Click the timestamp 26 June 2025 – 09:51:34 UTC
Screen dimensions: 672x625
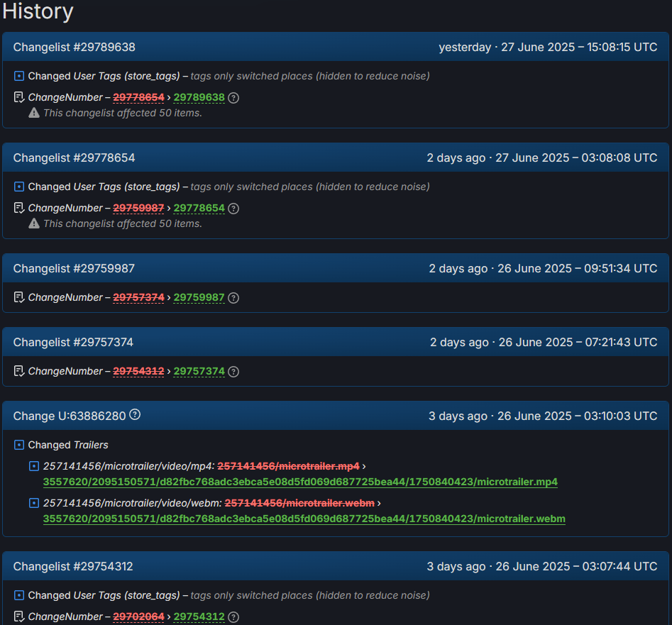coord(578,269)
